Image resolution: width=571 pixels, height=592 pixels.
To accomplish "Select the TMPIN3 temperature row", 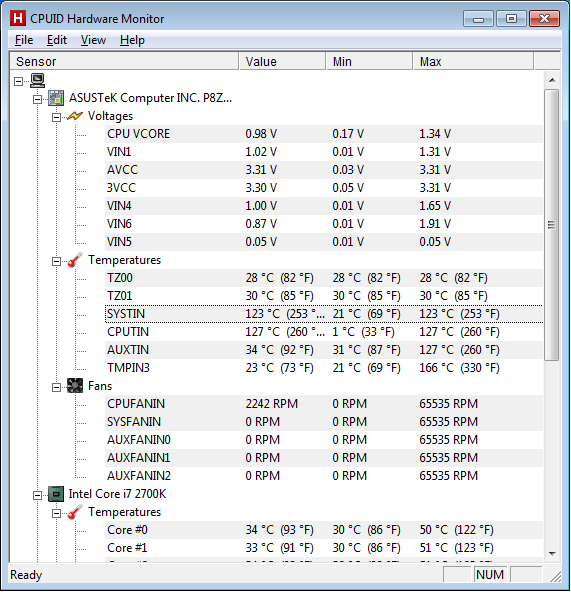I will pyautogui.click(x=324, y=368).
